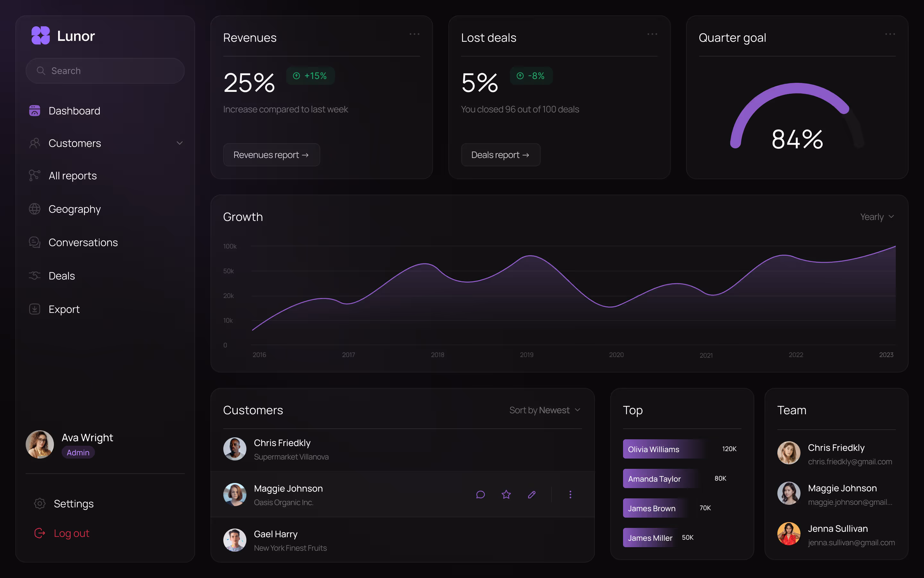The width and height of the screenshot is (924, 578).
Task: Click the Admin role badge
Action: tap(78, 452)
